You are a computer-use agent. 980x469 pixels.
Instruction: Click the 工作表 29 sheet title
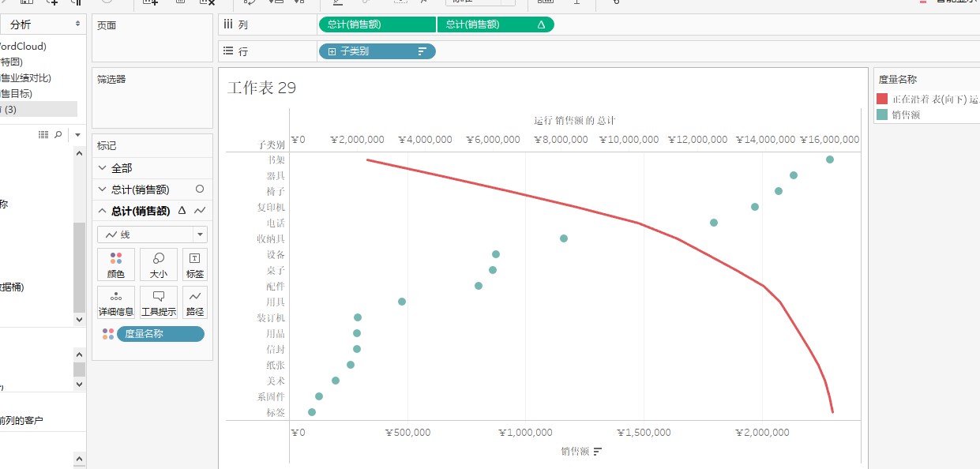tap(261, 88)
